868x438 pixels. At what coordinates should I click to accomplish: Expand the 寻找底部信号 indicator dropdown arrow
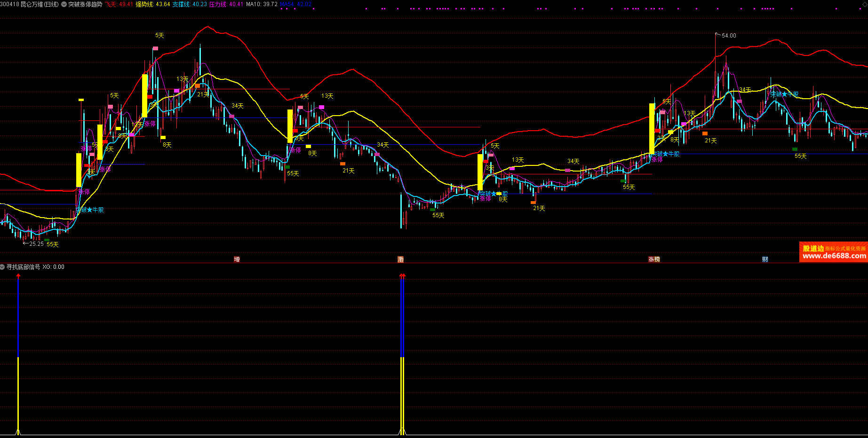[x=3, y=267]
